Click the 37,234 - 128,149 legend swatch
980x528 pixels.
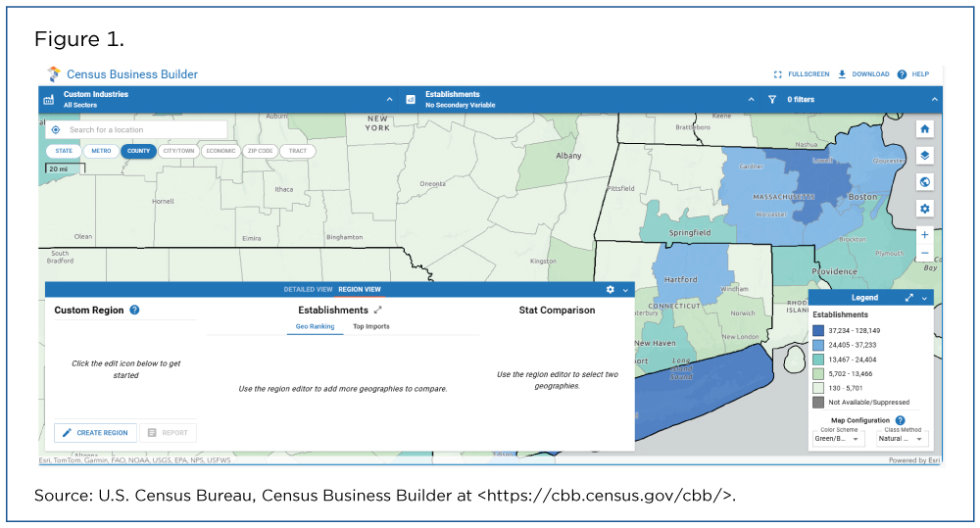tap(818, 330)
